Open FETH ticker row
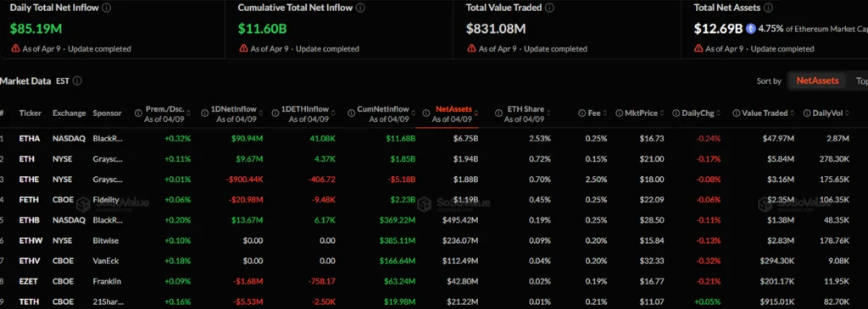The width and height of the screenshot is (868, 309). (30, 200)
